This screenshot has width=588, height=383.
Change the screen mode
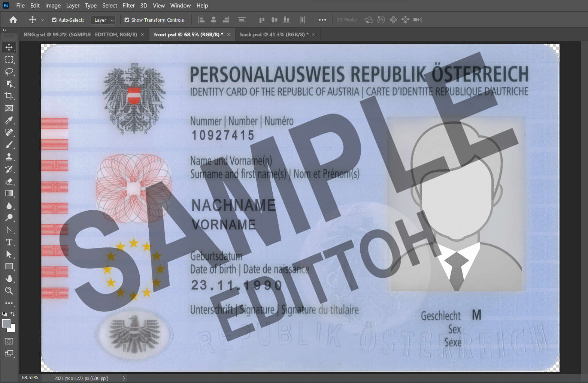[9, 353]
